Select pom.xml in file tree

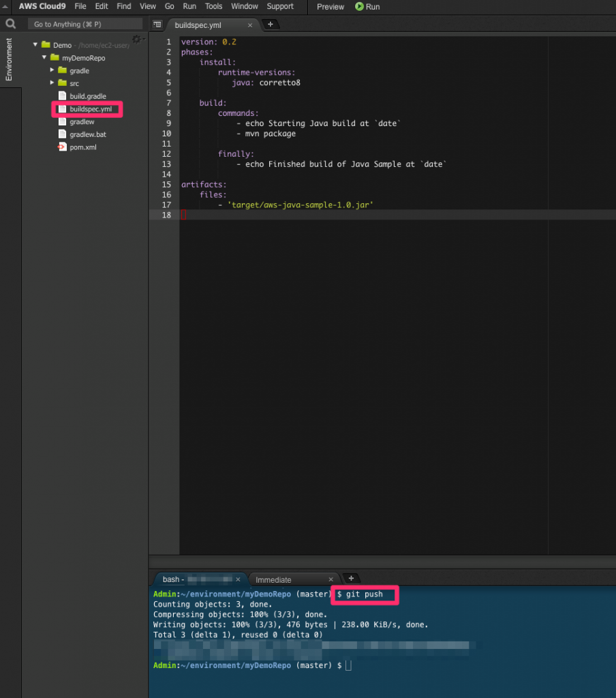pyautogui.click(x=82, y=147)
